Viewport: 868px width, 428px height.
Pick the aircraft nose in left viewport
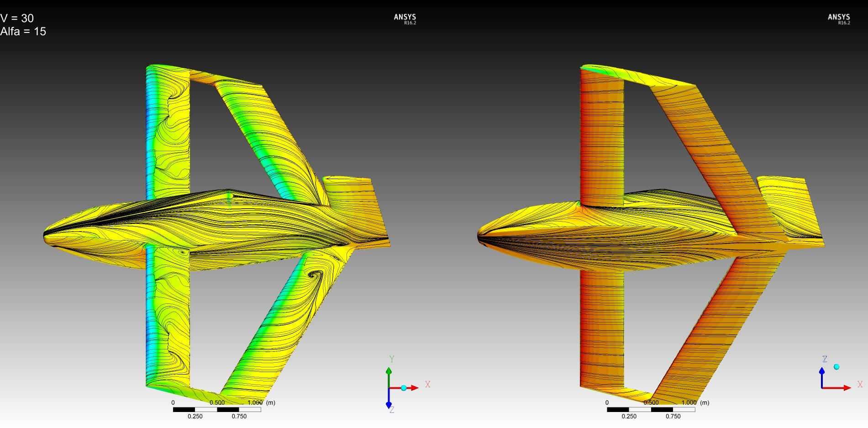coord(47,235)
